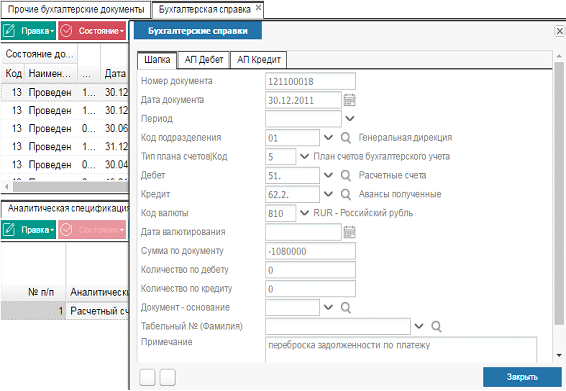Click the Примечание text area
This screenshot has width=566, height=391.
click(401, 350)
